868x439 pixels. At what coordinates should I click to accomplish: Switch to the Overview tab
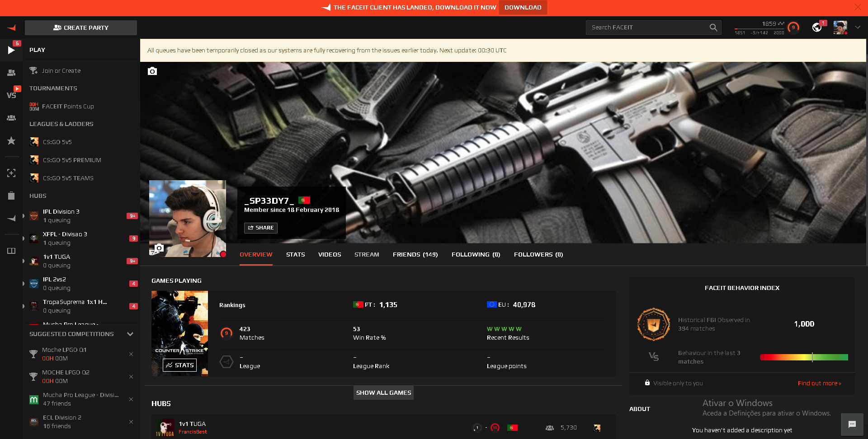(256, 255)
